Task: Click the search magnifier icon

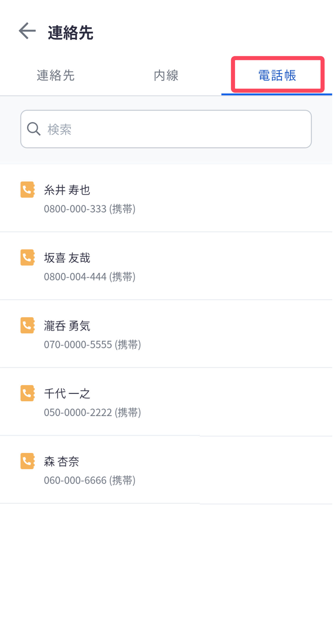Action: 34,129
